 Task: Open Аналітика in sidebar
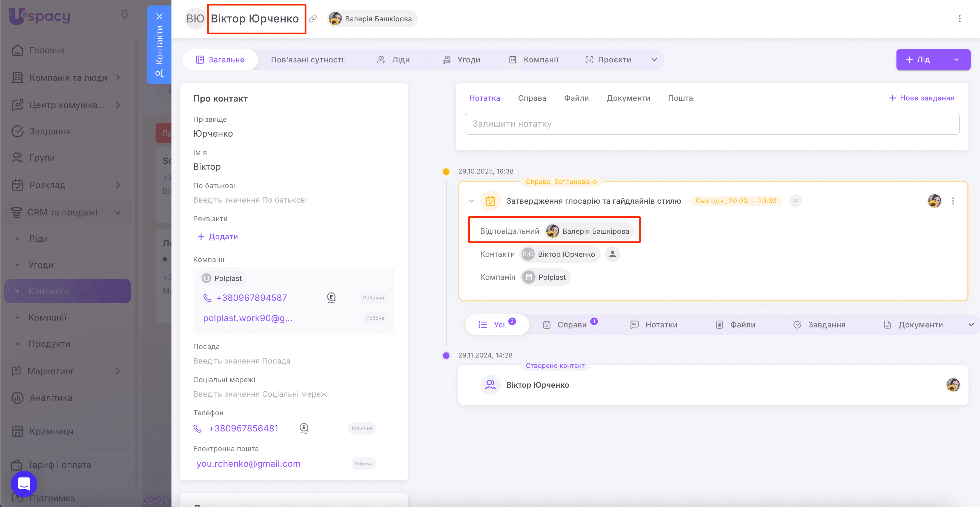click(42, 398)
